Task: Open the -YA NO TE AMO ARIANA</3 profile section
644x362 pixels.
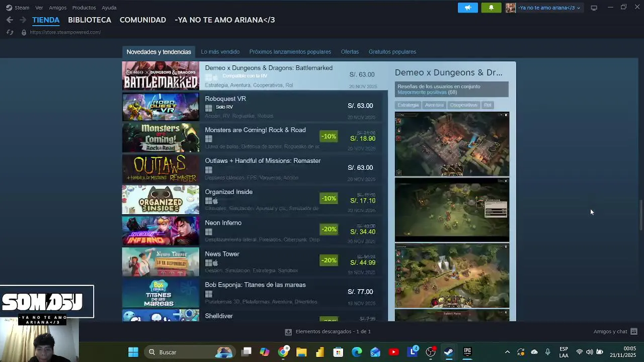Action: coord(225,20)
